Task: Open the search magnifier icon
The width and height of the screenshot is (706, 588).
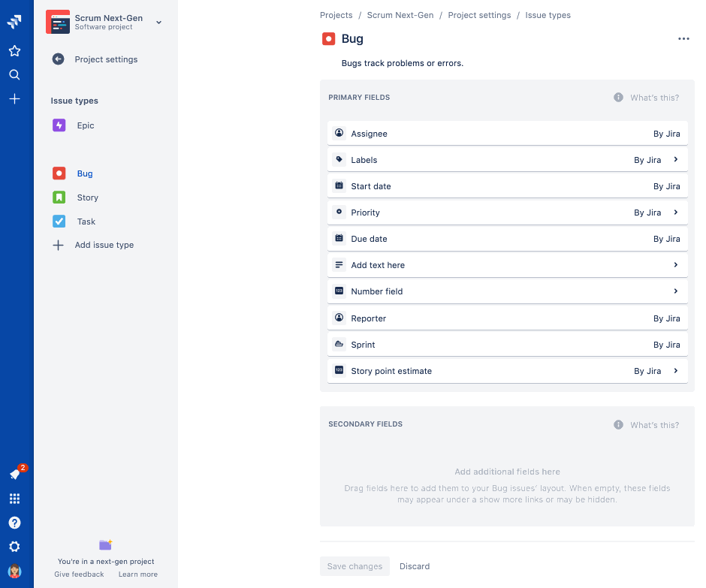Action: point(14,74)
